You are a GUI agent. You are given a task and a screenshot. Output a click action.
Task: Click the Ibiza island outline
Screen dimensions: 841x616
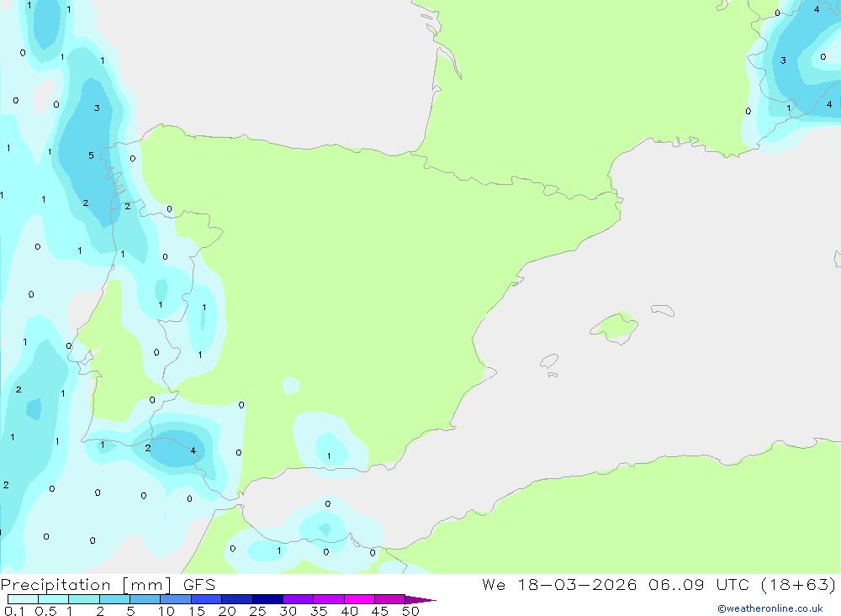(x=549, y=361)
